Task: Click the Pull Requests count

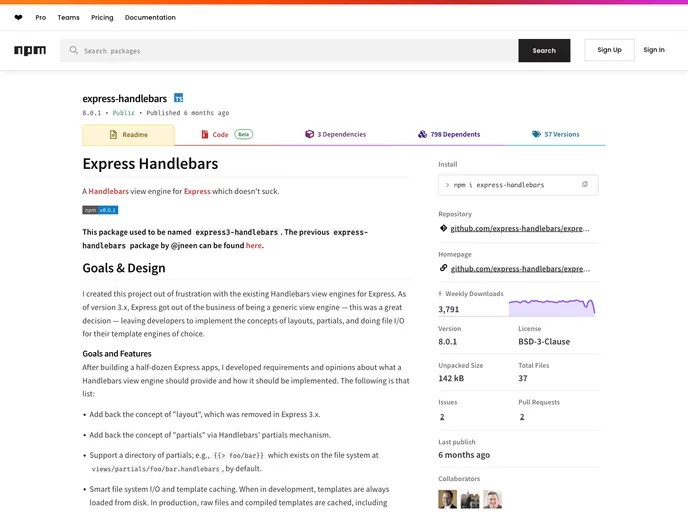Action: pyautogui.click(x=522, y=417)
